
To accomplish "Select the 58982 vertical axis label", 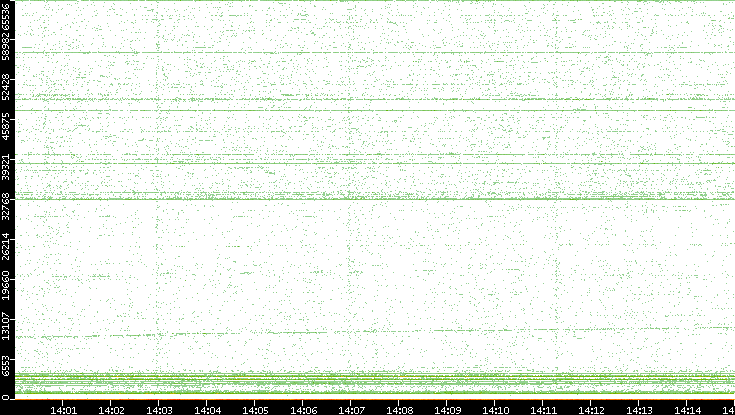I will [x=6, y=46].
